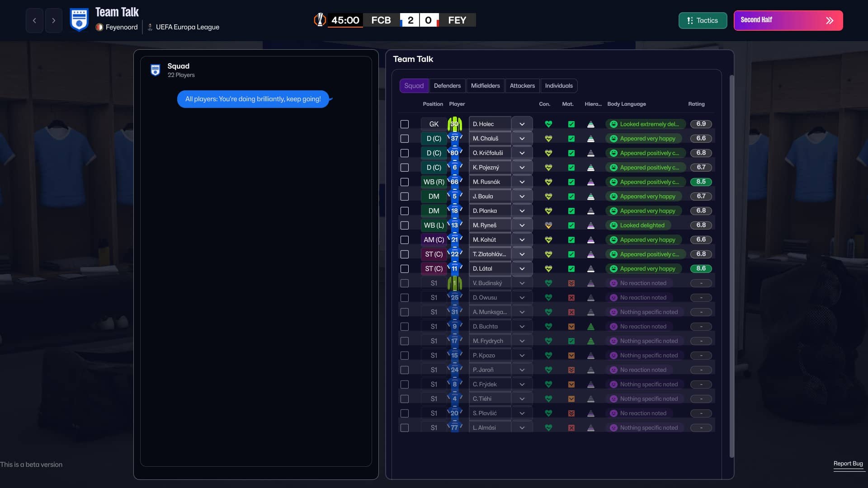Click the Squad panel badge icon
This screenshot has height=488, width=868.
click(x=156, y=70)
